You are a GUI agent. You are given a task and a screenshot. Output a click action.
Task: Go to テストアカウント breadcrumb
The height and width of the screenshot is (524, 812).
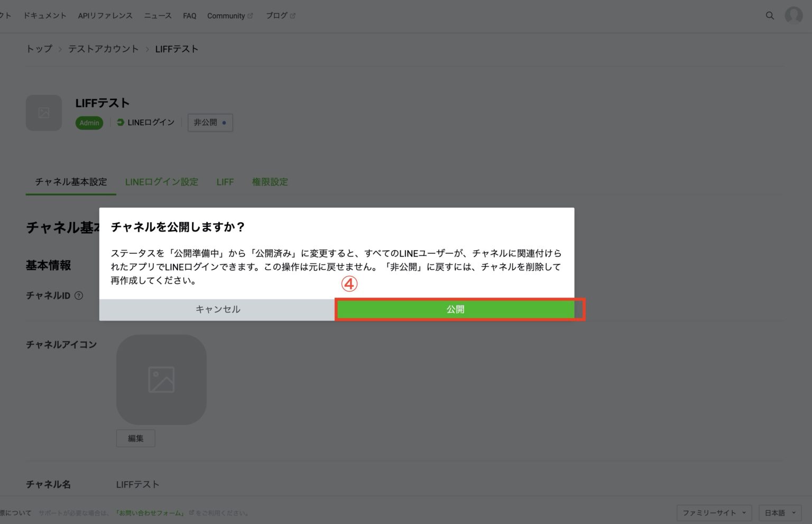coord(103,49)
